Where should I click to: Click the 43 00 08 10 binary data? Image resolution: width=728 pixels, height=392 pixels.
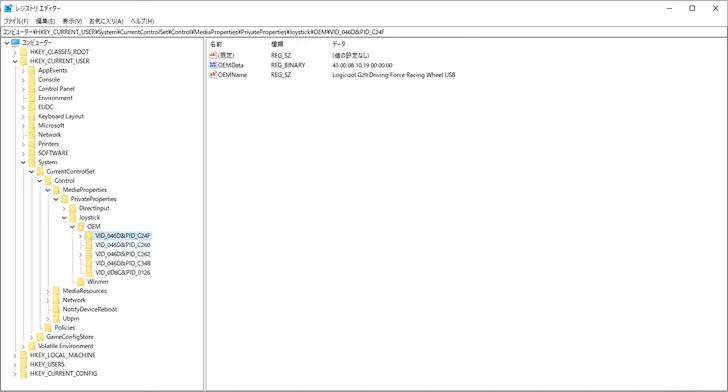[x=362, y=65]
